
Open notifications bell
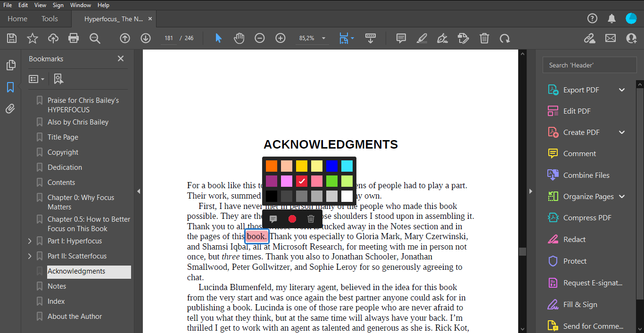pos(611,18)
